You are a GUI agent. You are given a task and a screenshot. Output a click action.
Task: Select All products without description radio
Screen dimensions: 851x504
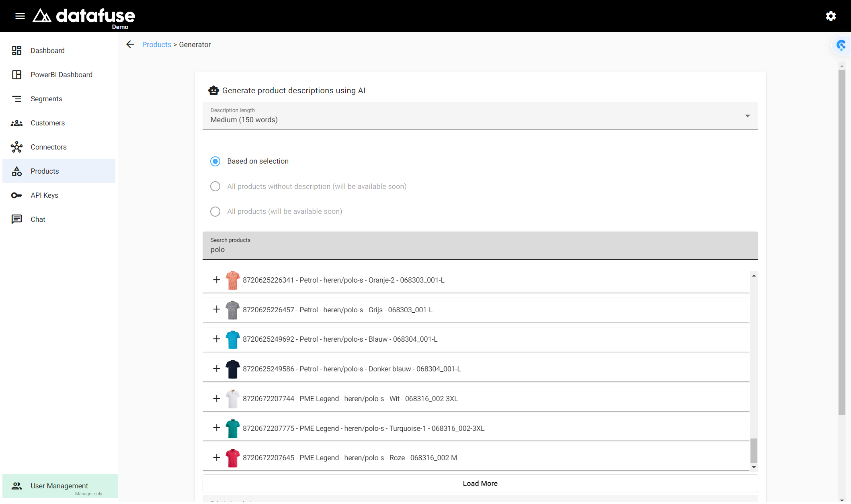pos(215,186)
